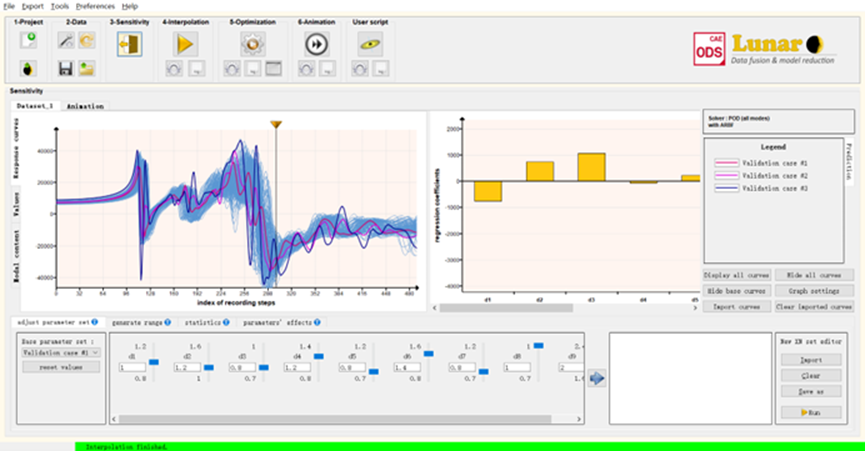Open the wrench tool under 2-Data
Screen dimensions: 865x451
coord(66,40)
